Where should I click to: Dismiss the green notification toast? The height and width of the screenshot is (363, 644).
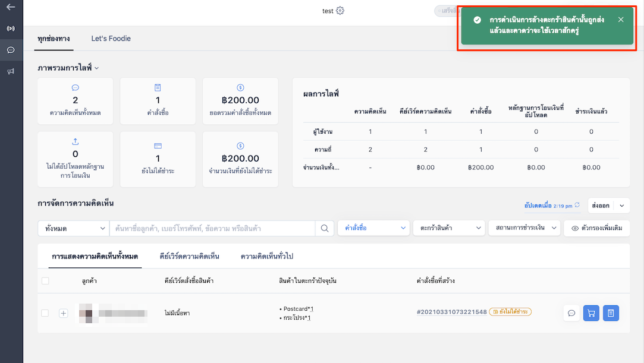tap(621, 19)
